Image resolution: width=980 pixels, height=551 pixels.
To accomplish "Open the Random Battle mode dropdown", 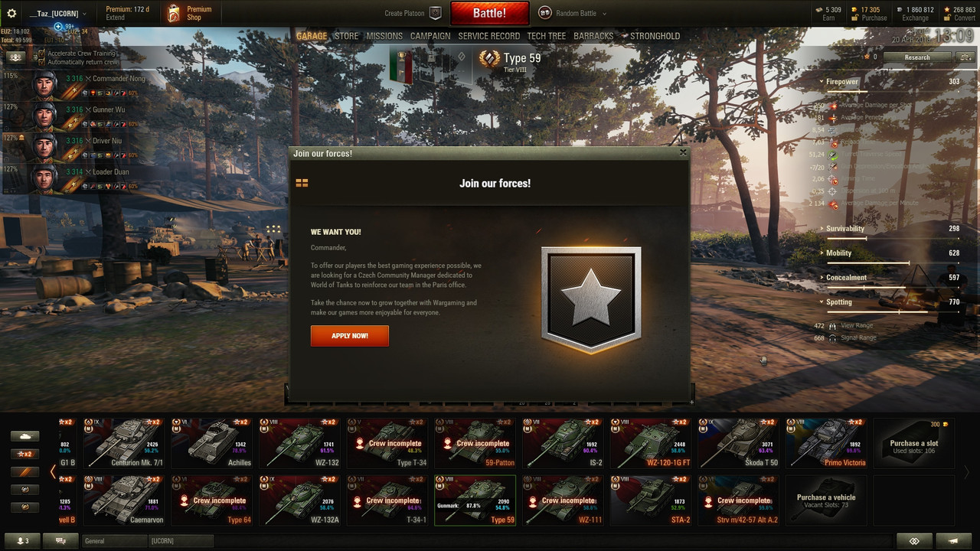I will [x=573, y=13].
